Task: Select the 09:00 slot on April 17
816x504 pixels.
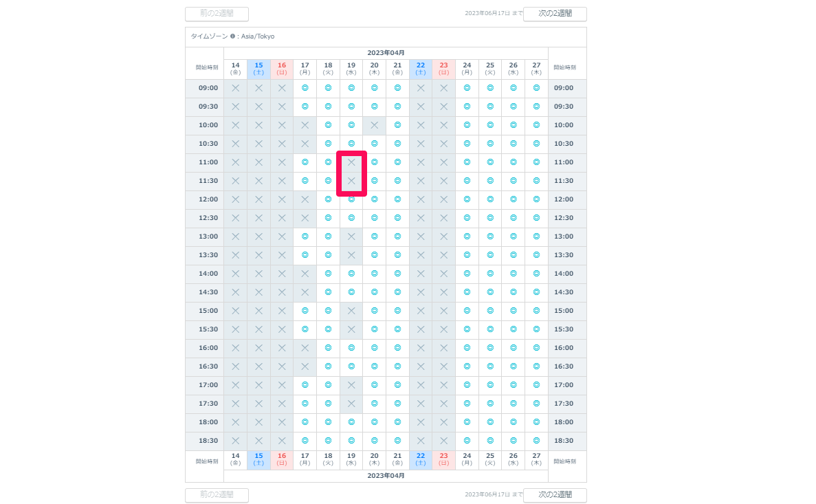Action: pyautogui.click(x=305, y=88)
